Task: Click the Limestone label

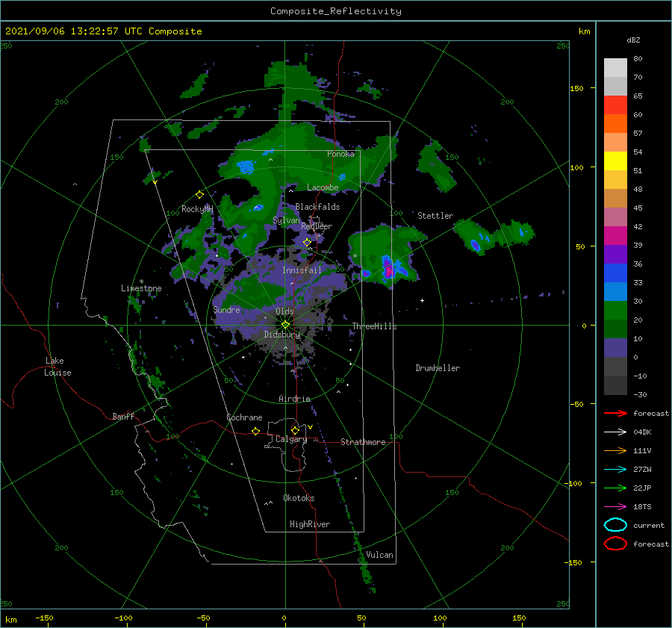Action: (x=141, y=288)
